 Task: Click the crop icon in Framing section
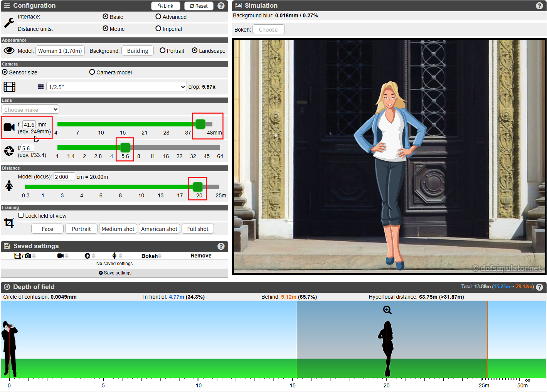pos(9,222)
